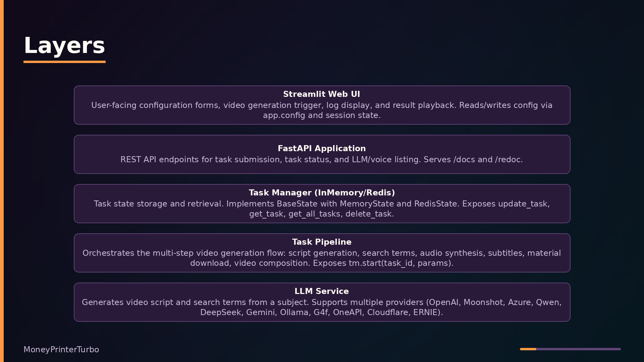Select the Task Pipeline heading
644x362 pixels.
click(x=322, y=242)
